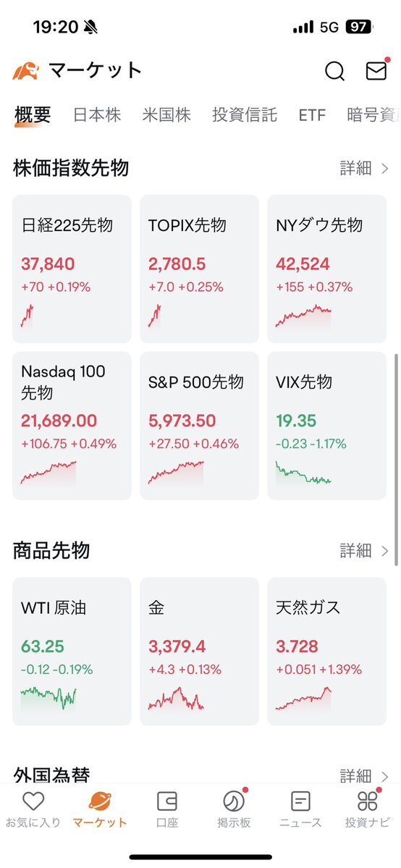Tap the search magnifier icon

click(334, 71)
